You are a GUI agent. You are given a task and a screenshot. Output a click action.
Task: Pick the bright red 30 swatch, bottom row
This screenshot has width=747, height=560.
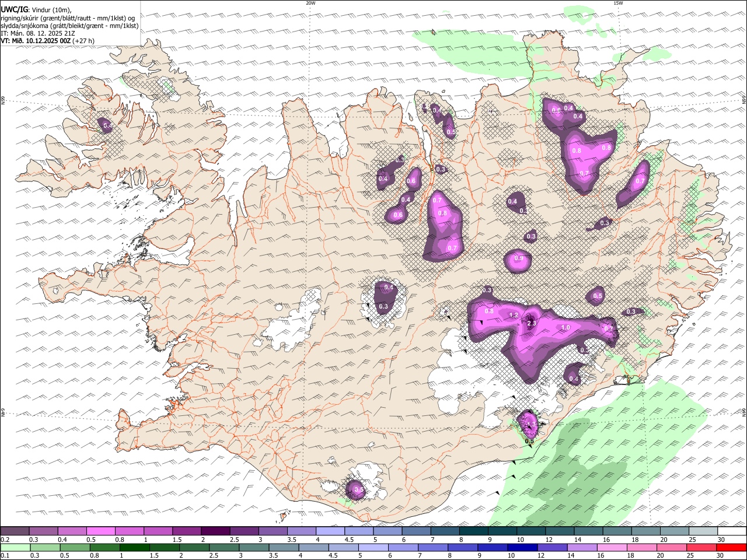(731, 547)
